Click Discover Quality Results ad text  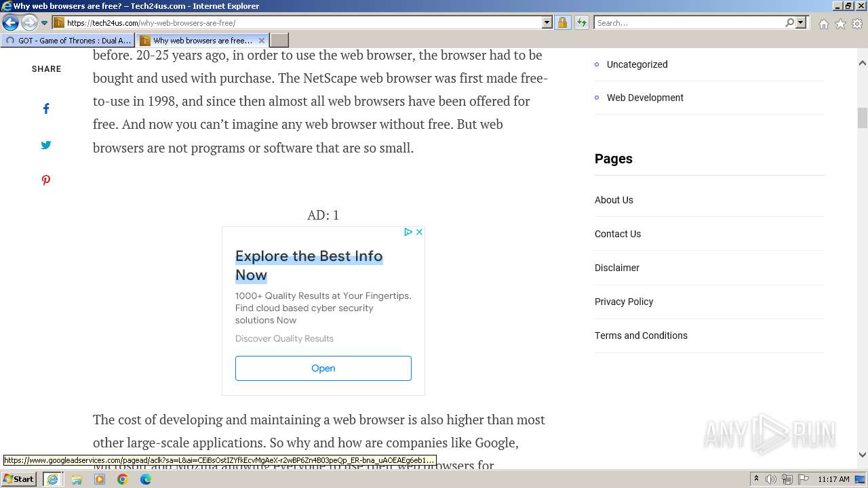click(x=284, y=338)
